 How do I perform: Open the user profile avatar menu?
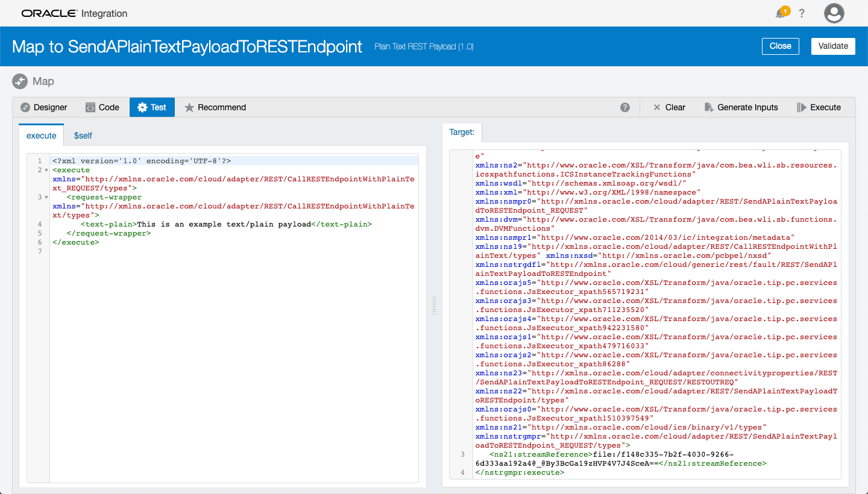(x=834, y=13)
